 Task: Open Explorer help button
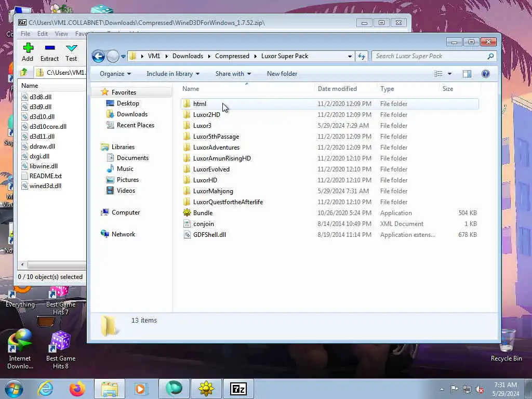pyautogui.click(x=486, y=74)
